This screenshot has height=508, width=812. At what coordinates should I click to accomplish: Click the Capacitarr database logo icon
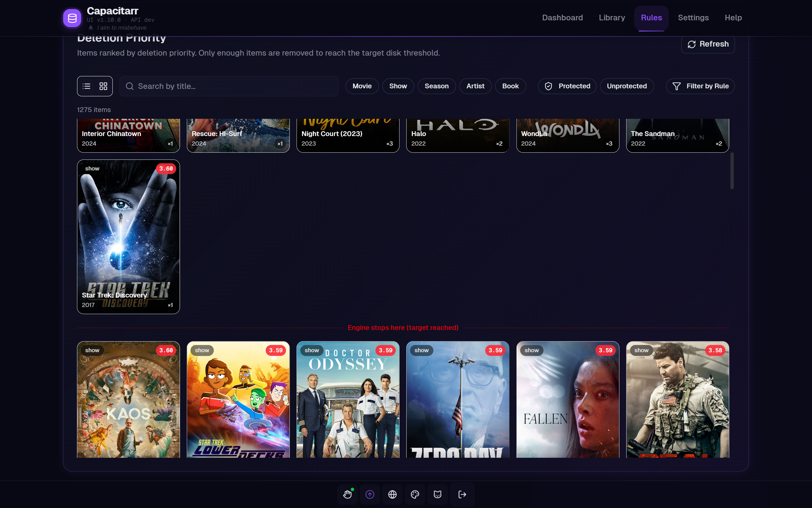72,18
